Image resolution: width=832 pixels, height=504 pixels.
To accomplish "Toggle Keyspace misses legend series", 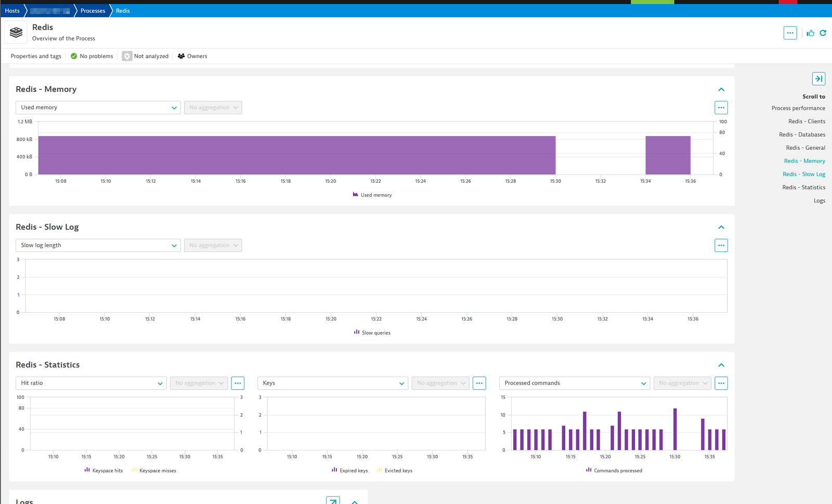I will click(x=154, y=470).
